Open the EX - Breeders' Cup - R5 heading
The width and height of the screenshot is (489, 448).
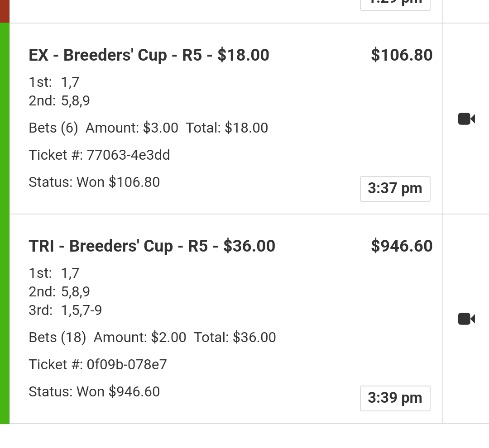(x=149, y=55)
